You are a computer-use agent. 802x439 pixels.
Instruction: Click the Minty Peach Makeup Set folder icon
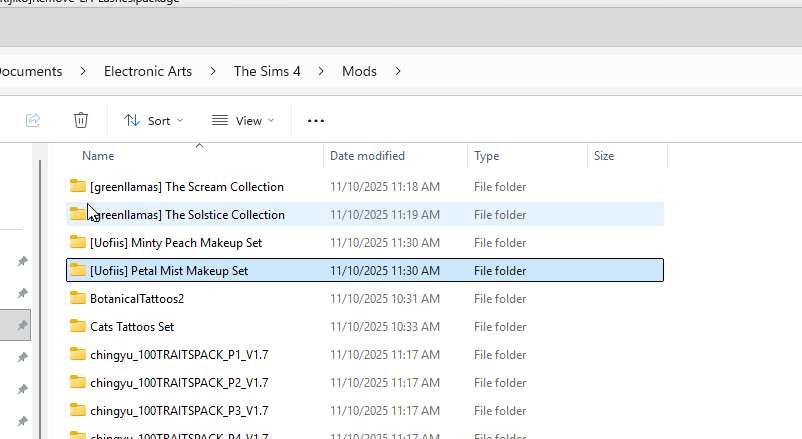coord(78,243)
